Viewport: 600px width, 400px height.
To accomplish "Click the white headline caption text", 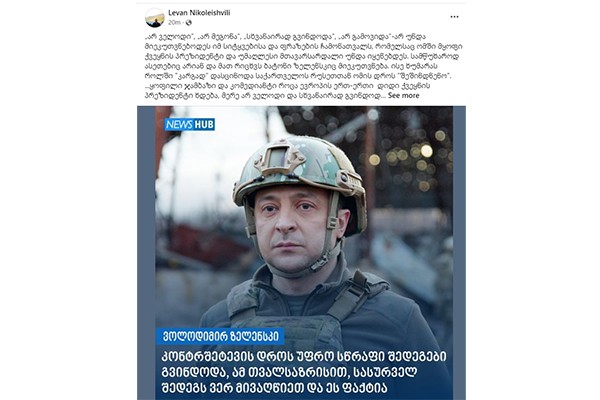I will click(303, 372).
